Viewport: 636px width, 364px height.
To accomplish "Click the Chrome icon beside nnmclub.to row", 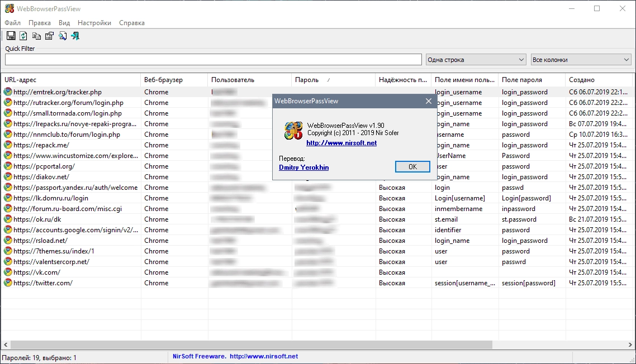I will 8,134.
